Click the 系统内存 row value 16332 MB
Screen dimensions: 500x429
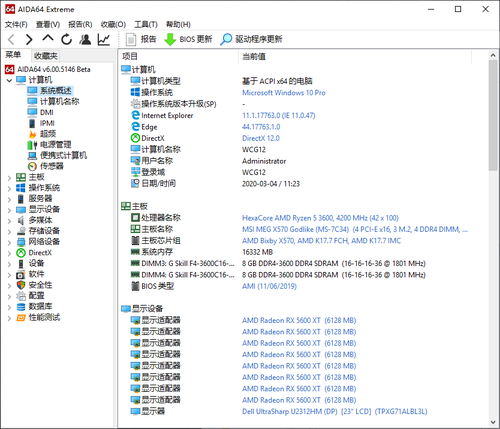point(257,252)
